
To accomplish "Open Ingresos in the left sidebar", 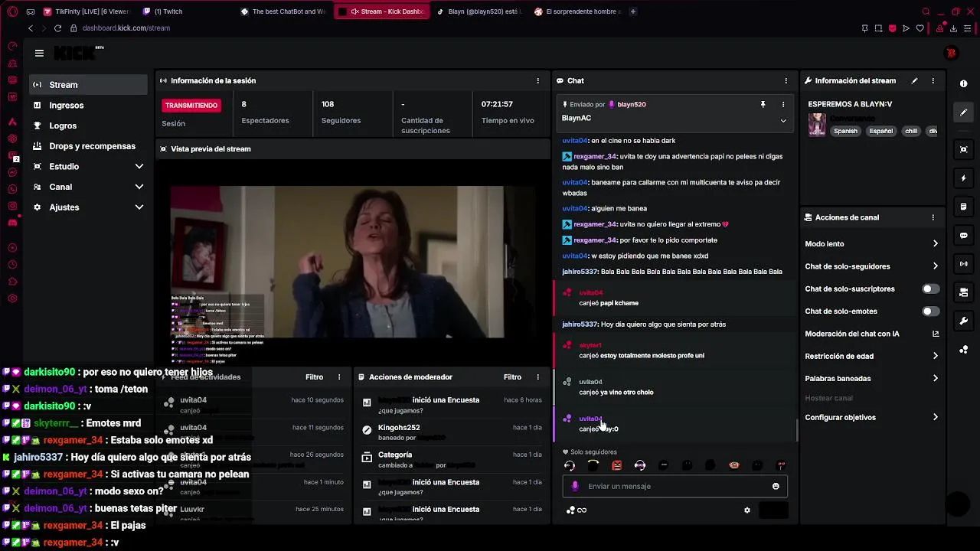I will 88,106.
